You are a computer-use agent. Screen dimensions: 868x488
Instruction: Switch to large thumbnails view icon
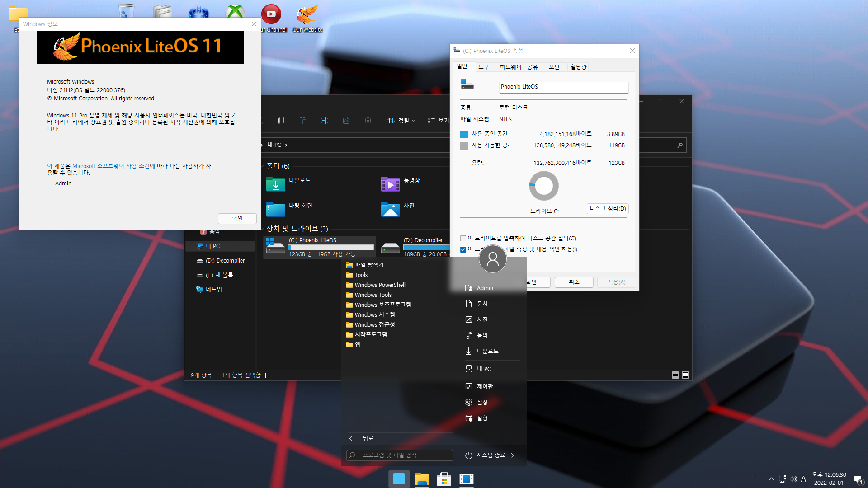(x=685, y=375)
